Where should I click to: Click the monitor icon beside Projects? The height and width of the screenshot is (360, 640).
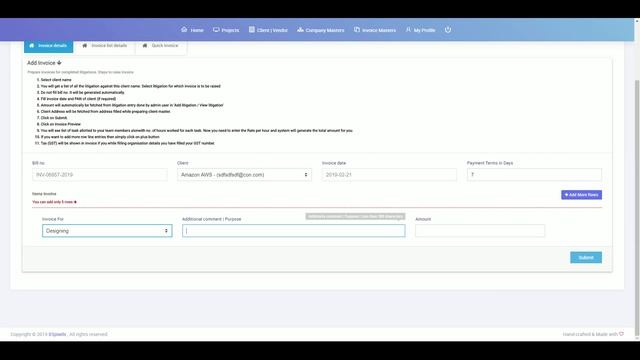[216, 29]
